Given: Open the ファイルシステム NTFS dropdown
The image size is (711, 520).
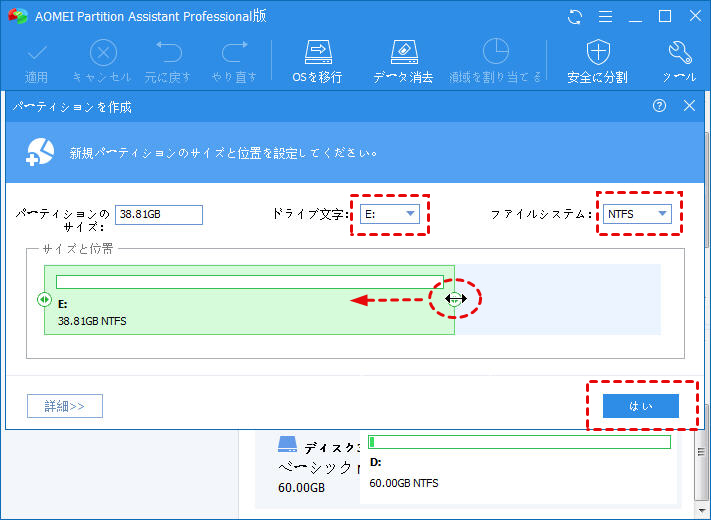Looking at the screenshot, I should click(637, 214).
